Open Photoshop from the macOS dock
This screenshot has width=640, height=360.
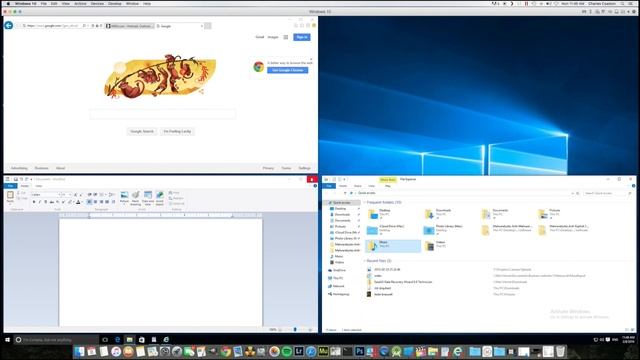(359, 351)
